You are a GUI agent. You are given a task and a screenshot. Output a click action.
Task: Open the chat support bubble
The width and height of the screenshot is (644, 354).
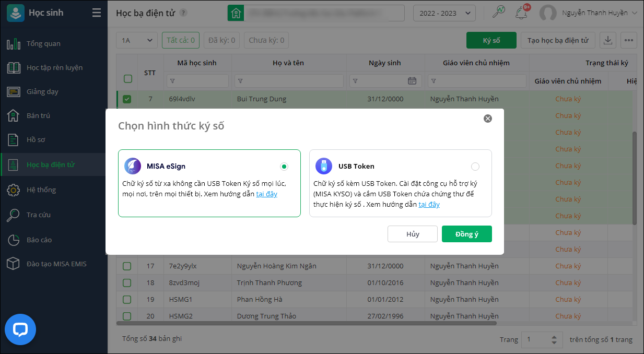20,329
